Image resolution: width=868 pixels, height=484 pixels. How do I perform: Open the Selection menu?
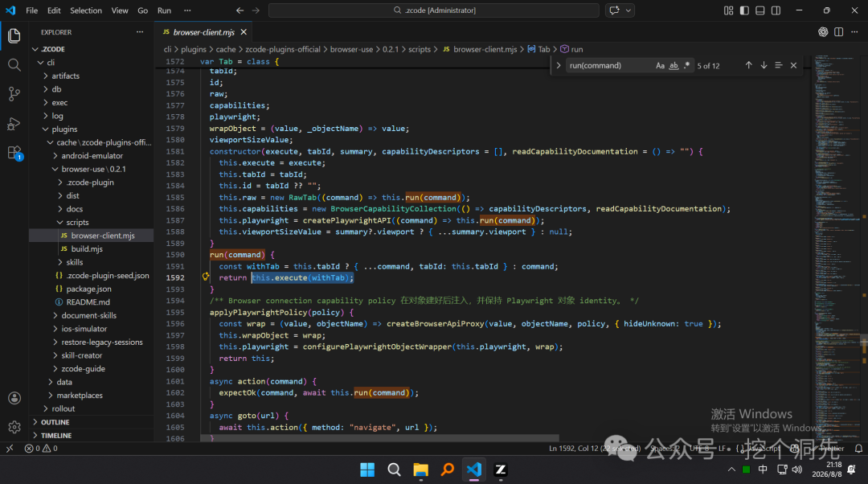(x=86, y=10)
